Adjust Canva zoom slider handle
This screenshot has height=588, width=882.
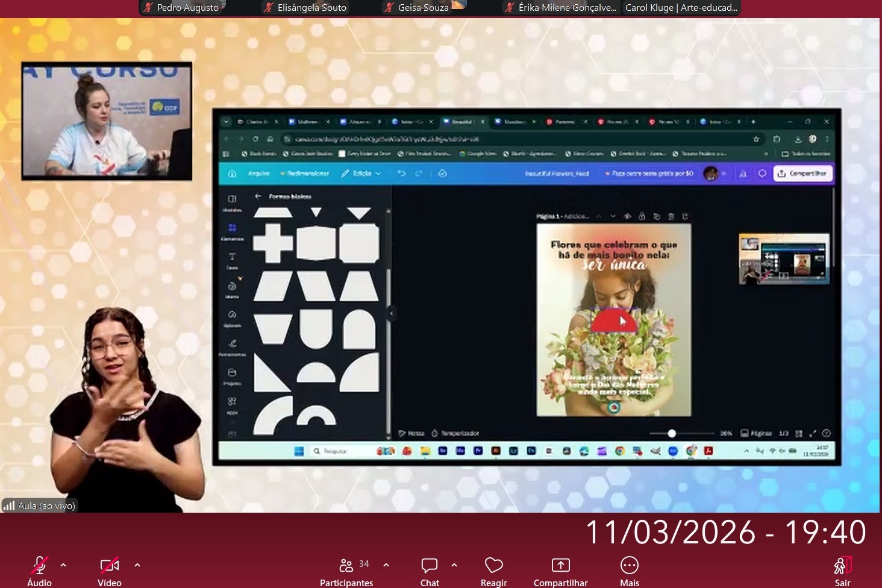672,433
